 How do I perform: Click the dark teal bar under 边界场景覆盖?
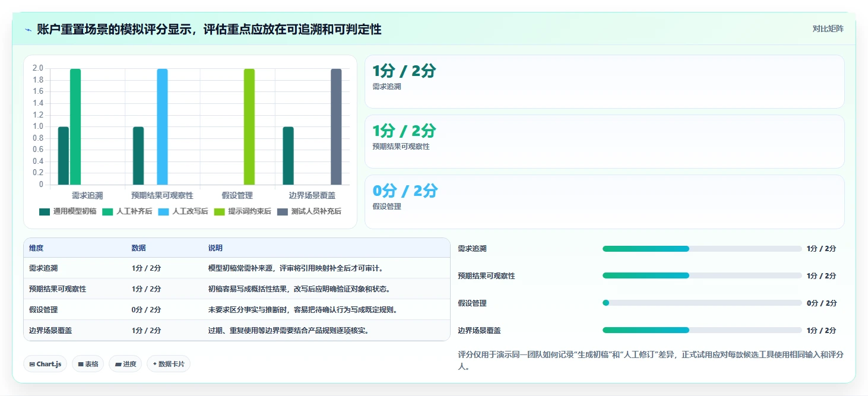[x=288, y=156]
